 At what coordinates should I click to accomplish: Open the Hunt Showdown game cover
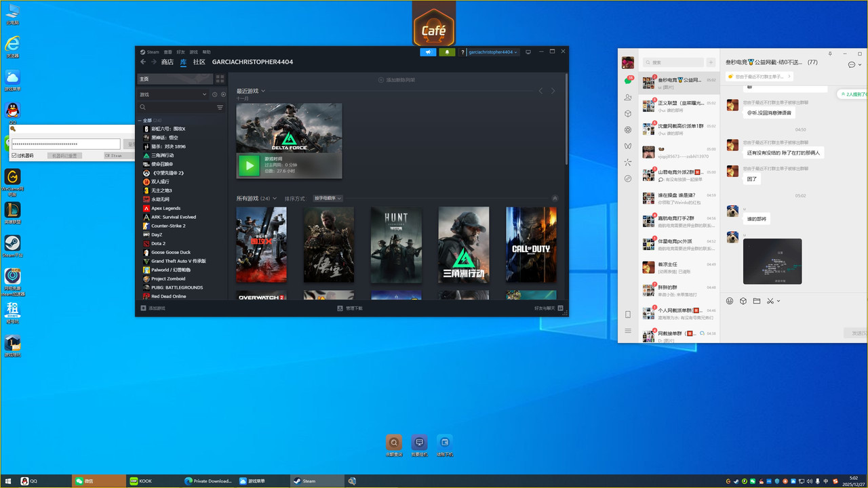pyautogui.click(x=396, y=245)
